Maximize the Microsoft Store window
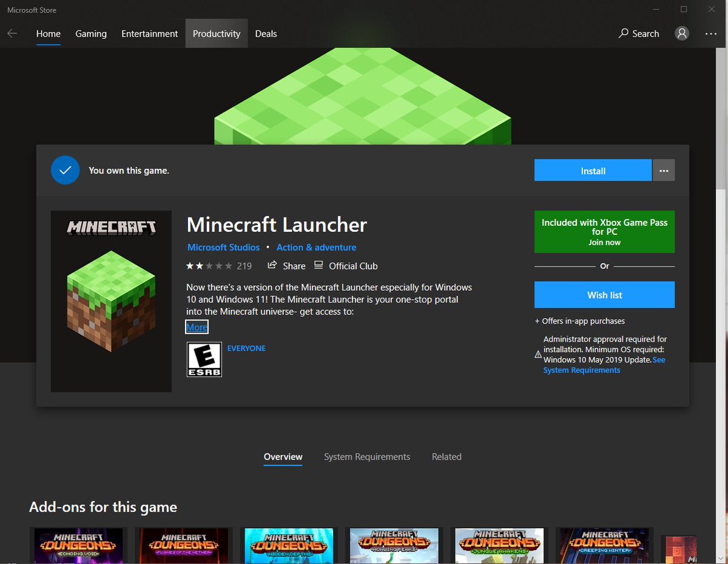Image resolution: width=728 pixels, height=564 pixels. click(684, 9)
